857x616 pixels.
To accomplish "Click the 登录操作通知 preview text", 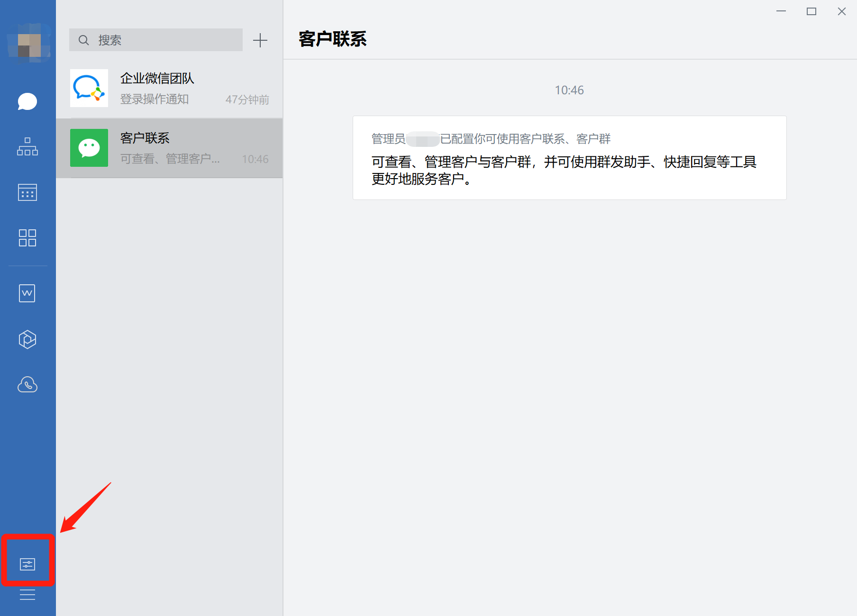I will (155, 99).
